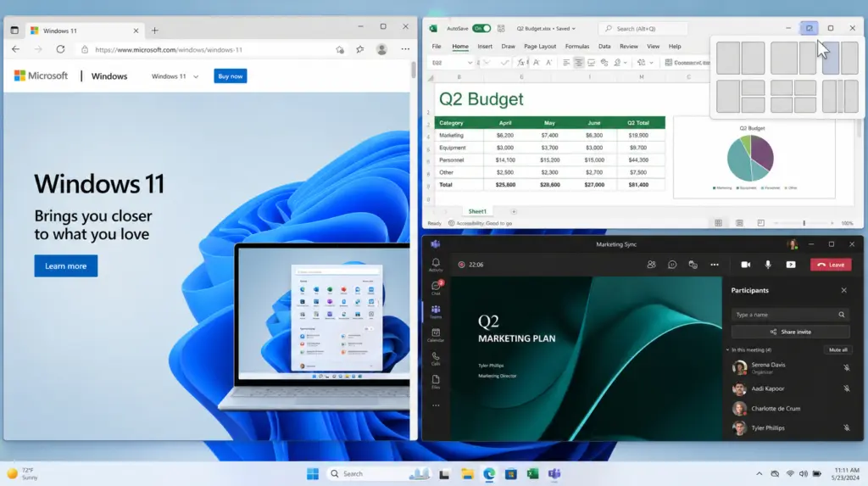The width and height of the screenshot is (868, 486).
Task: Open more actions ellipsis in Teams meeting toolbar
Action: coord(715,265)
